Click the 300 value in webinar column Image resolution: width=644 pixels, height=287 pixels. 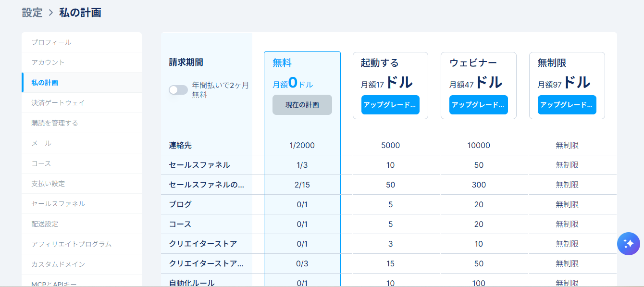479,185
